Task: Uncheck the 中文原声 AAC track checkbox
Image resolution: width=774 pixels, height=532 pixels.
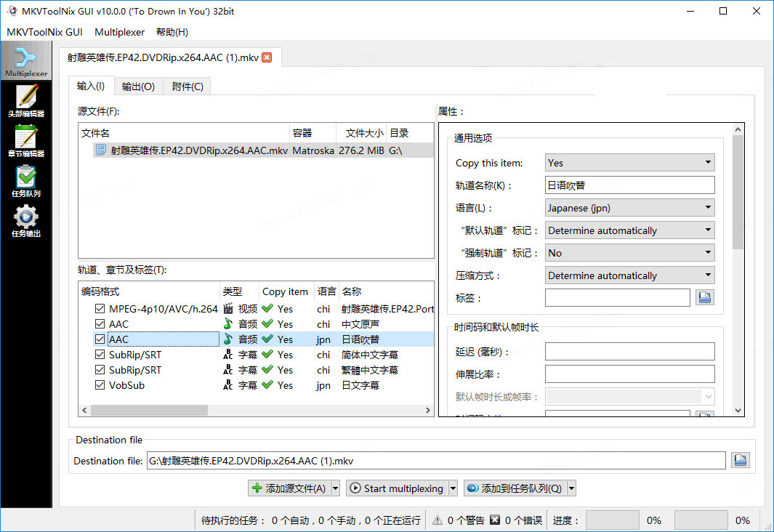Action: pos(100,324)
